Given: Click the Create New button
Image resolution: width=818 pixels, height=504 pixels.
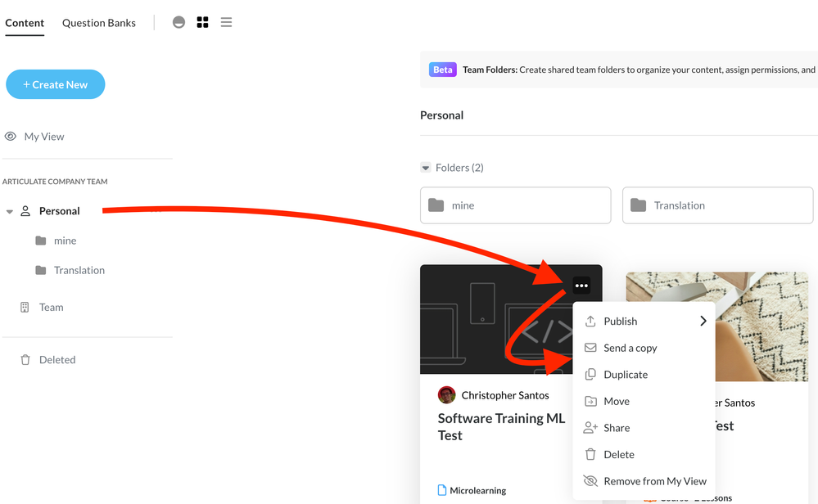Looking at the screenshot, I should pos(56,84).
